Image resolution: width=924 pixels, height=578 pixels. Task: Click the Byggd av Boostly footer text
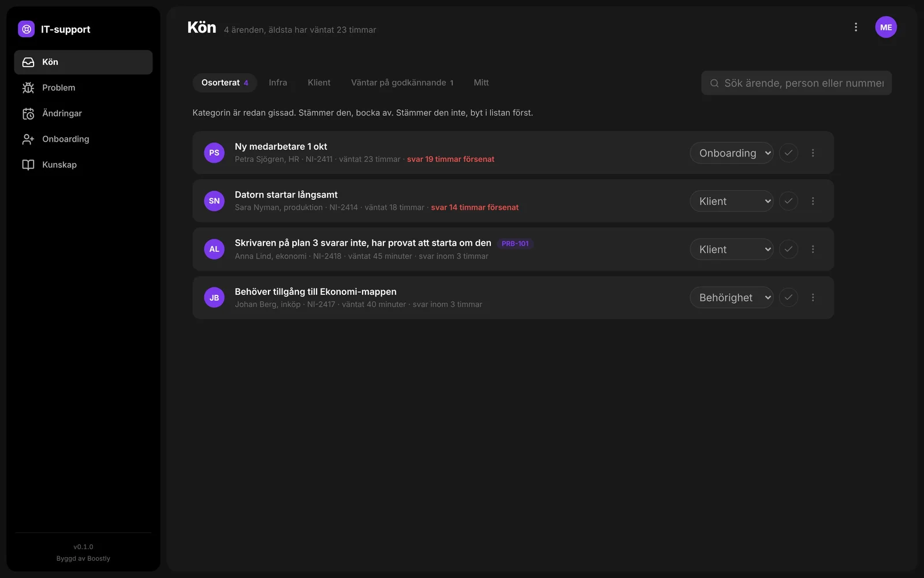(83, 558)
